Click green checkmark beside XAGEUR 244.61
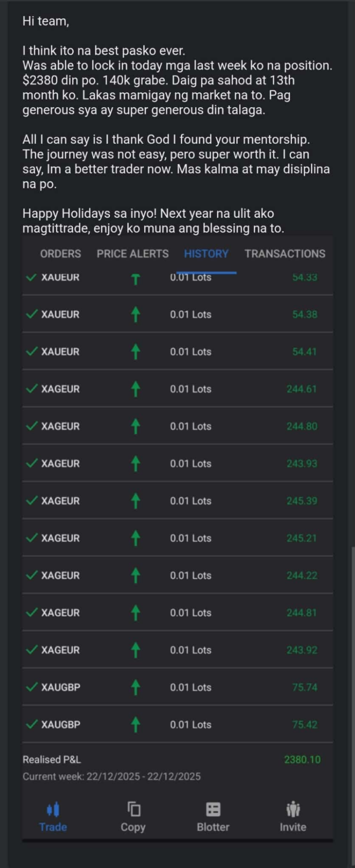Screen dimensions: 355x868 [31, 389]
